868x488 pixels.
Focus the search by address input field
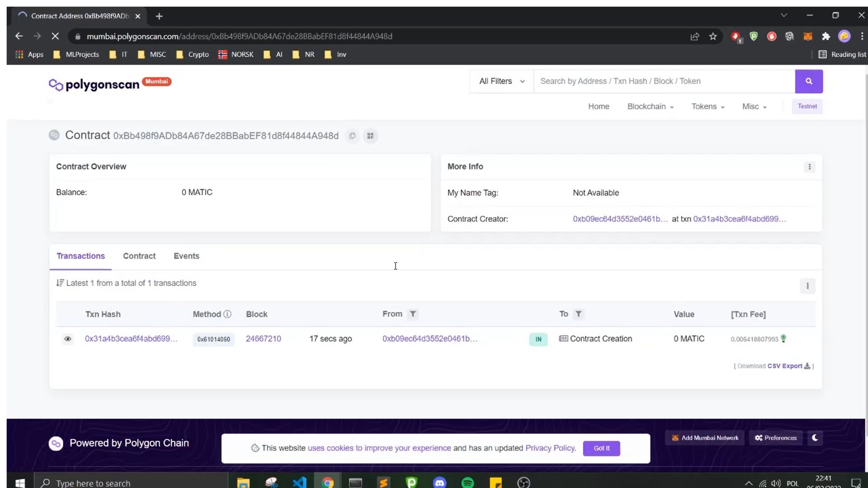pos(664,81)
